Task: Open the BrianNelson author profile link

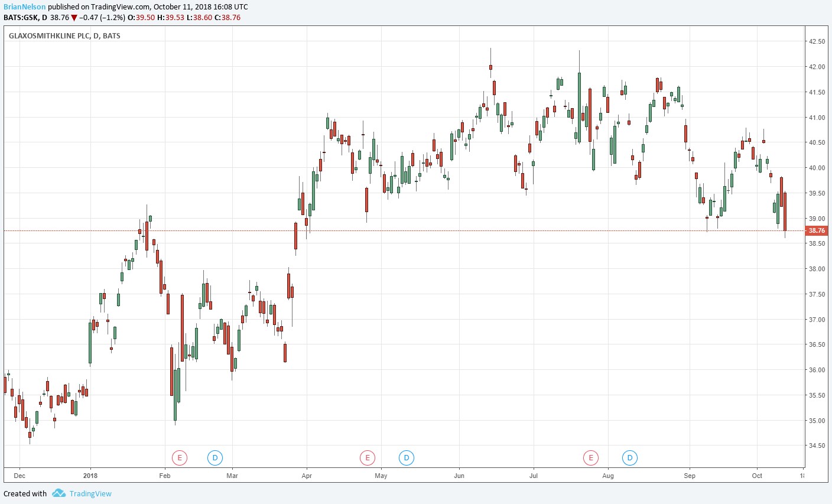Action: click(24, 7)
